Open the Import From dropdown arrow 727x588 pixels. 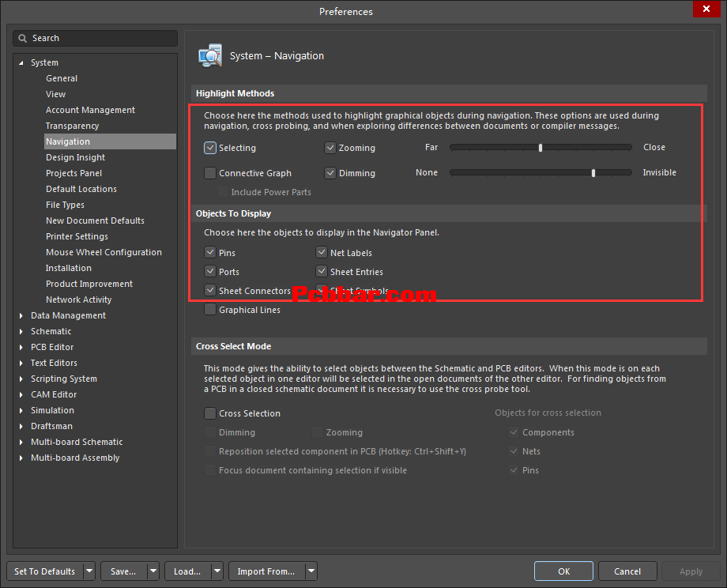(x=311, y=571)
